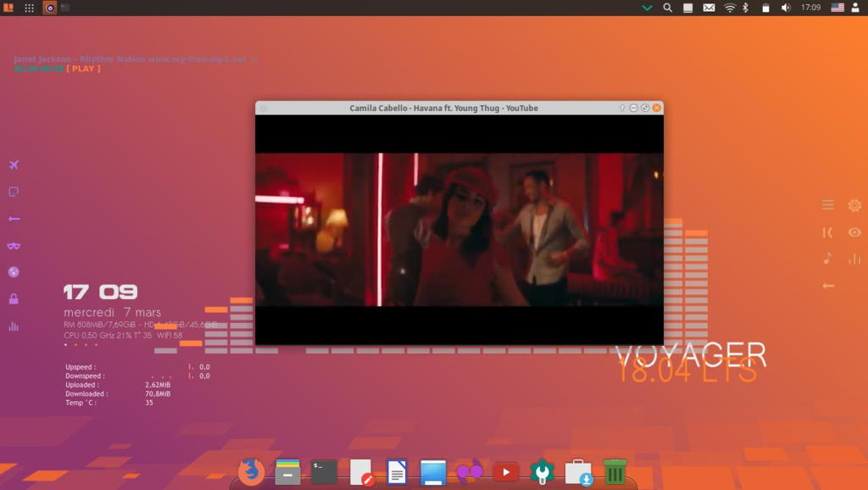Image resolution: width=868 pixels, height=490 pixels.
Task: Click the mask icon in left sidebar
Action: click(x=14, y=245)
